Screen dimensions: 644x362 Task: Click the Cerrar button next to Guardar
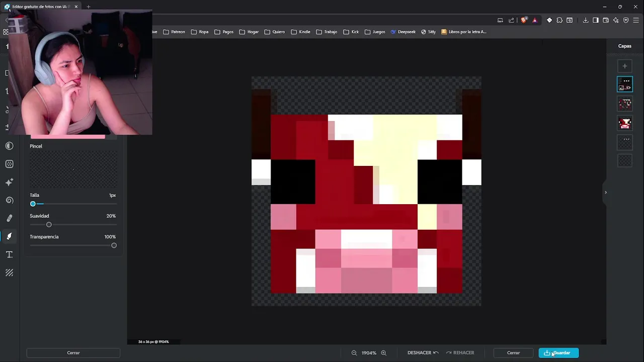[513, 353]
